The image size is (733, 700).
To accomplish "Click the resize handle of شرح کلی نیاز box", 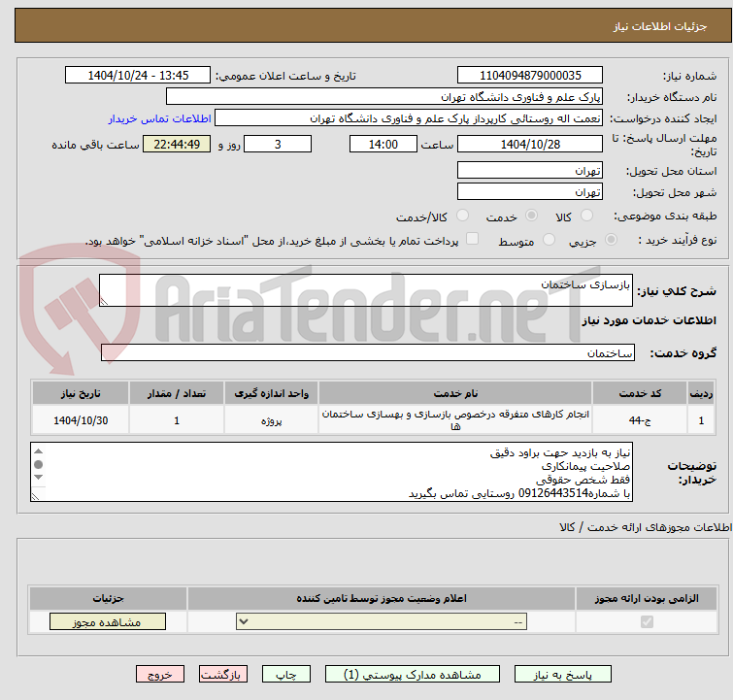I will tap(104, 302).
